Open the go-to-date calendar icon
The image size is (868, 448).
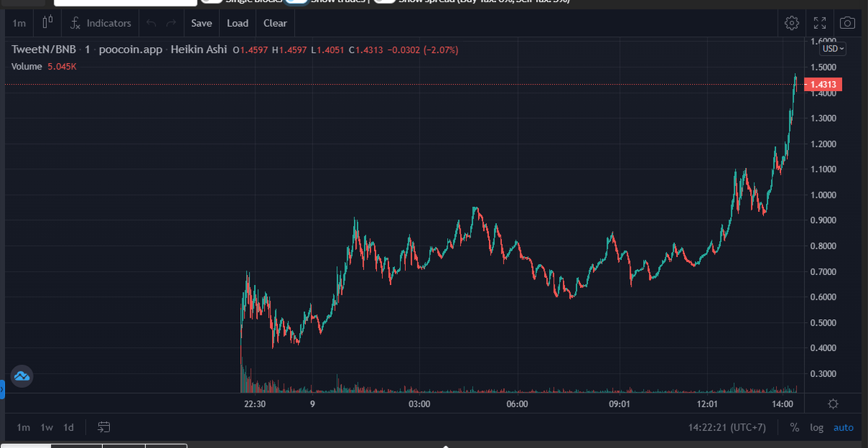[103, 427]
